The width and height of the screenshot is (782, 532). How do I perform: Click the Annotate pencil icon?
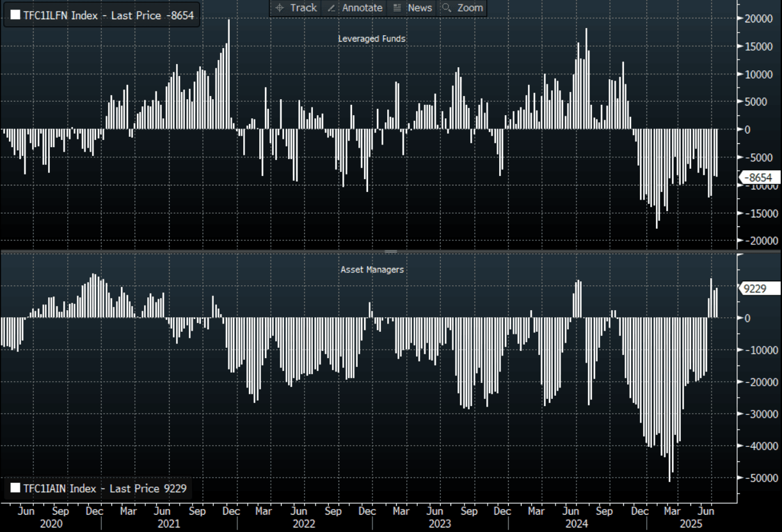(331, 8)
